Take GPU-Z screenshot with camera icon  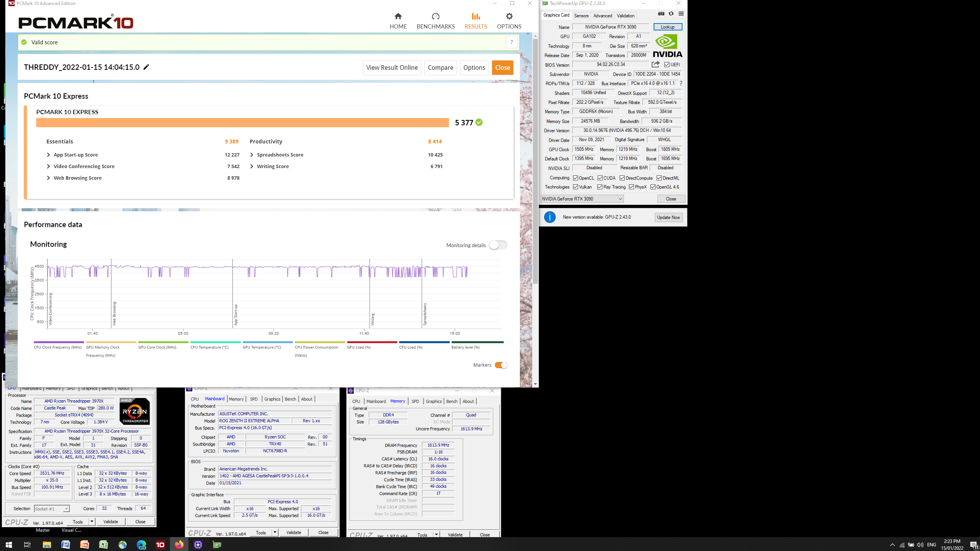(x=661, y=14)
